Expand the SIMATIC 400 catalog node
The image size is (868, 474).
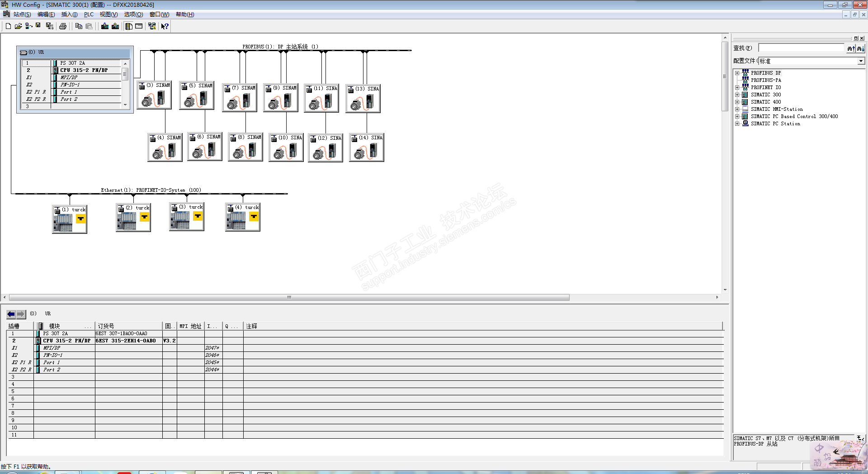coord(737,102)
